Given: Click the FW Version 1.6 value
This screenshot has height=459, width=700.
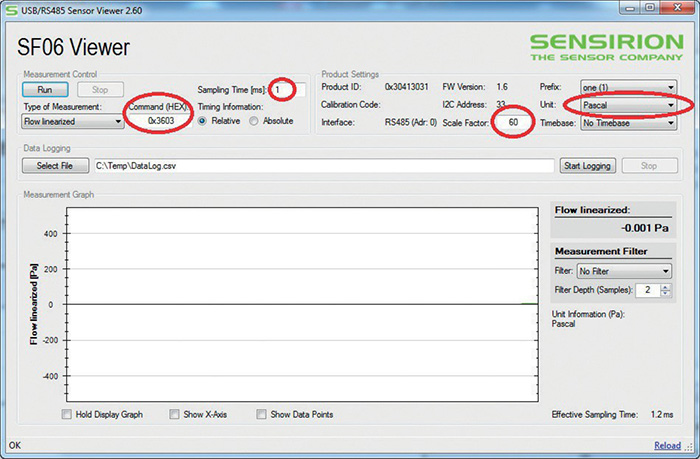Looking at the screenshot, I should point(502,87).
